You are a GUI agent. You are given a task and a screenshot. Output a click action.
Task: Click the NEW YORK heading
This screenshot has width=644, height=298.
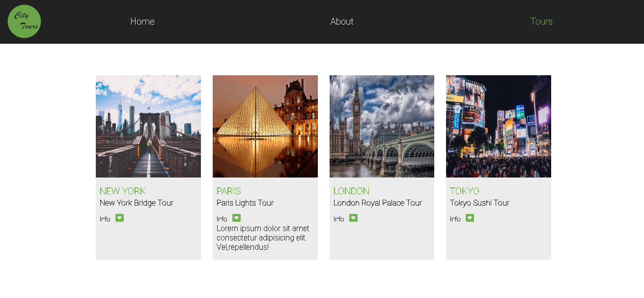pyautogui.click(x=123, y=191)
